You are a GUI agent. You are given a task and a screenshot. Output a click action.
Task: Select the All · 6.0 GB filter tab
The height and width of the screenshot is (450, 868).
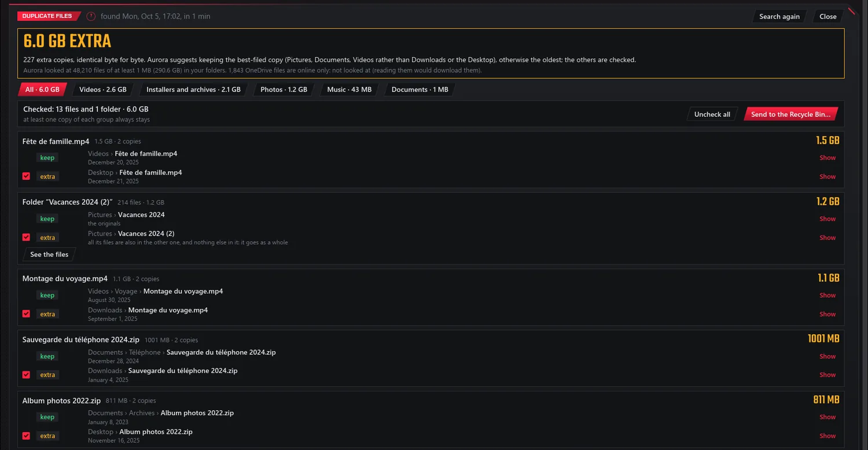[x=42, y=90]
